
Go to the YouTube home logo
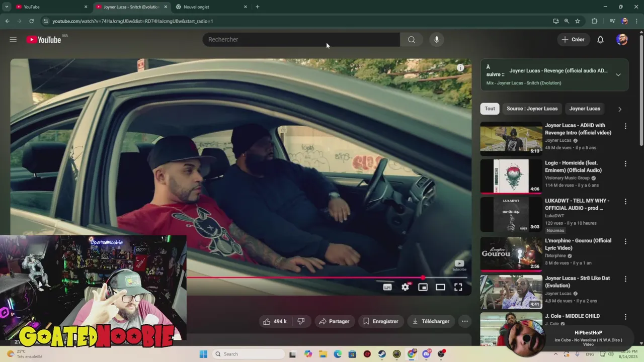44,39
